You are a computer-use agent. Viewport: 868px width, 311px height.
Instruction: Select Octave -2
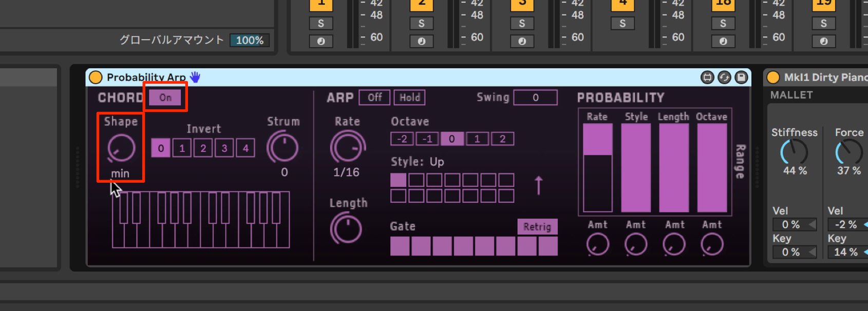coord(402,139)
